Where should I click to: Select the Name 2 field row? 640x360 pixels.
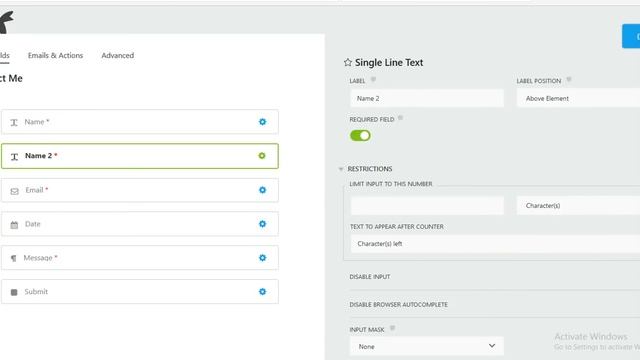[x=140, y=156]
